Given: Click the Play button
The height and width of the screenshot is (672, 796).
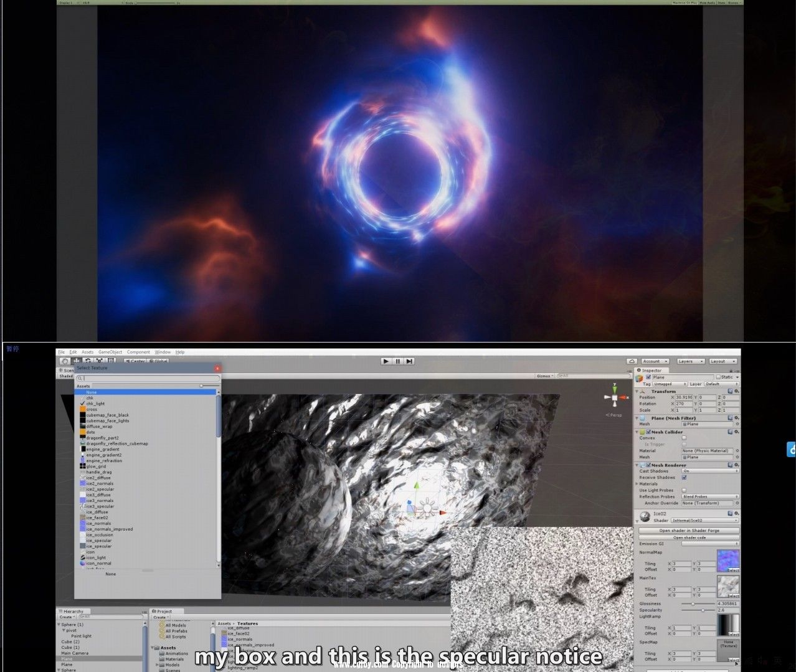Looking at the screenshot, I should click(x=386, y=361).
